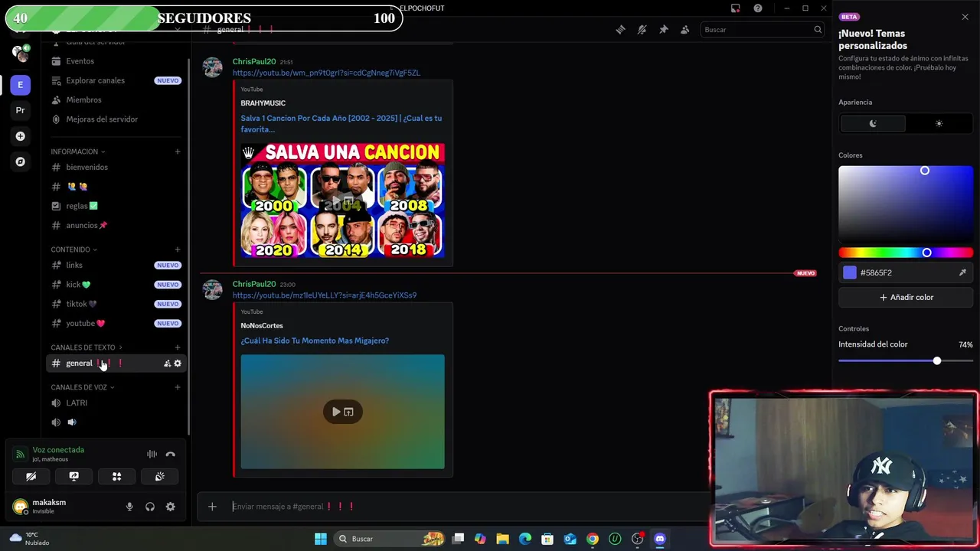The image size is (980, 551).
Task: Discover servers compass icon
Action: [21, 162]
